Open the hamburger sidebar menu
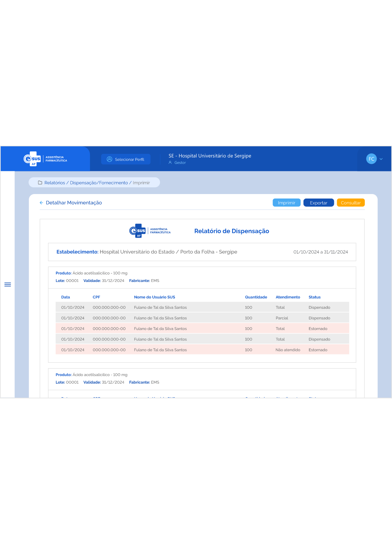392x544 pixels. click(8, 284)
